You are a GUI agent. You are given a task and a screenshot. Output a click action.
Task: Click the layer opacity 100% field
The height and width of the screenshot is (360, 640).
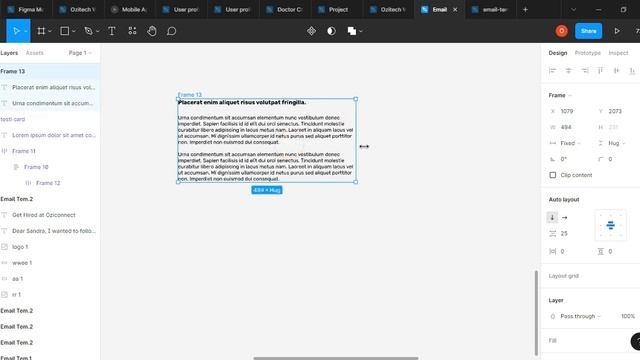[x=628, y=316]
